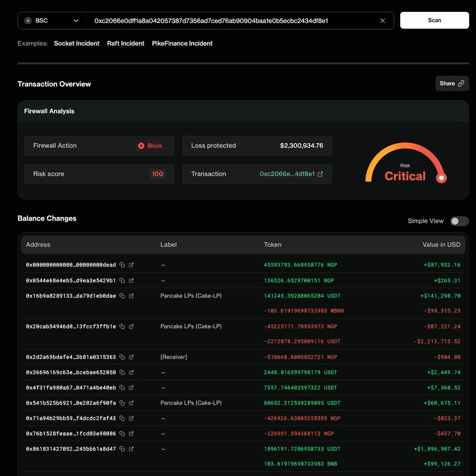The width and height of the screenshot is (476, 476).
Task: Open 0x36696169c63e…bcebae652050 external link
Action: (131, 372)
